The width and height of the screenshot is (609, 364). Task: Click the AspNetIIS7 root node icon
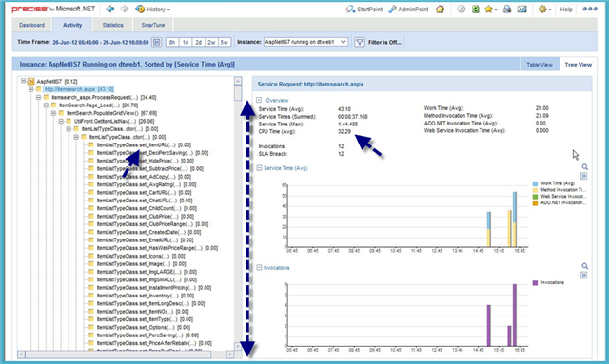pos(30,81)
